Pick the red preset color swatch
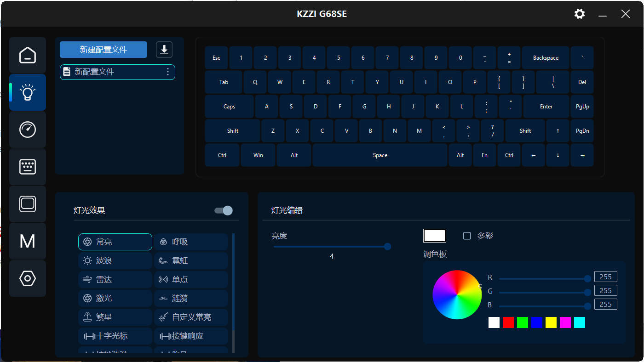The width and height of the screenshot is (644, 362). coord(508,322)
